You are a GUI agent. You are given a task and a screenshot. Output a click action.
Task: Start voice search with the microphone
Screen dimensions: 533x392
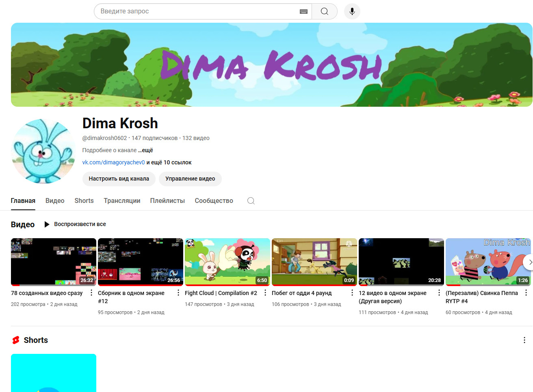(352, 11)
